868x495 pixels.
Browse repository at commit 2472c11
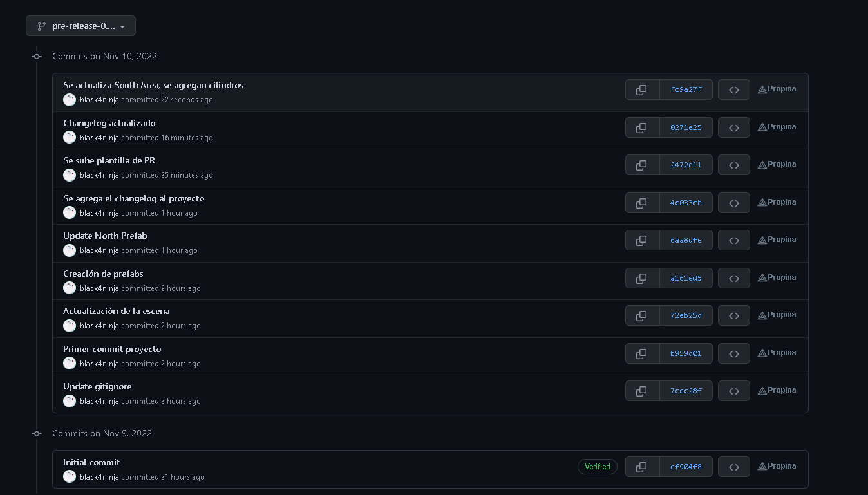pos(733,165)
